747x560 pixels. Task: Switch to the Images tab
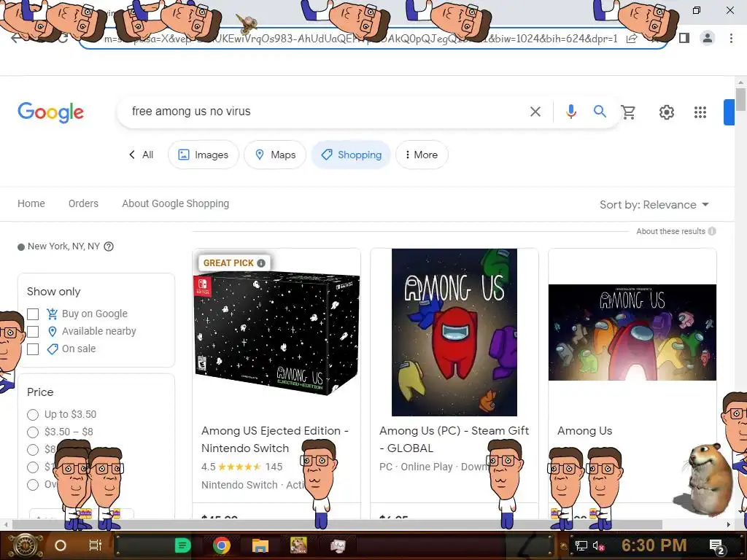point(204,155)
